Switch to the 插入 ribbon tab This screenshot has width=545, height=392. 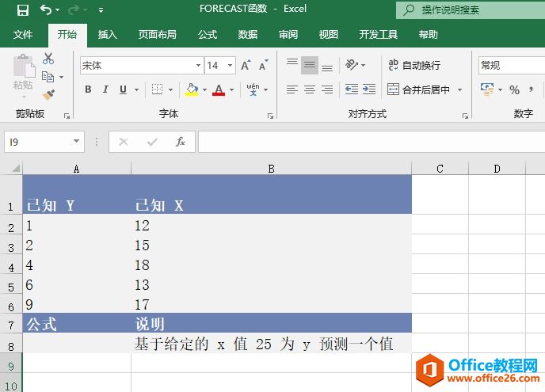[107, 34]
